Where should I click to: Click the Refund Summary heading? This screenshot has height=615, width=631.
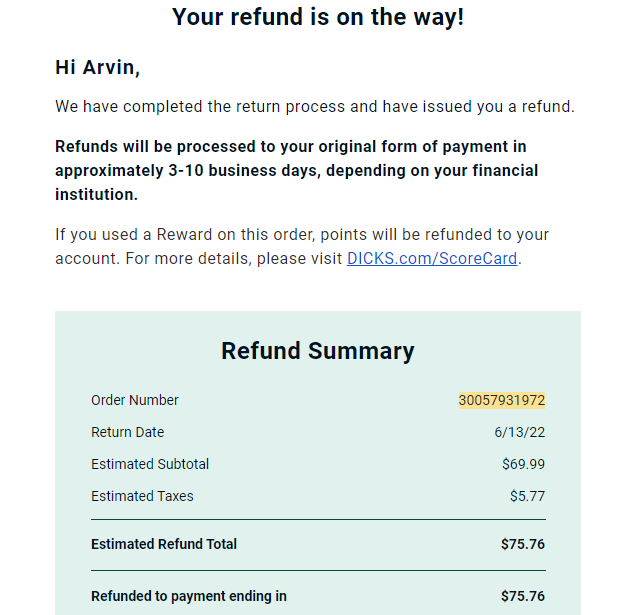(x=318, y=351)
